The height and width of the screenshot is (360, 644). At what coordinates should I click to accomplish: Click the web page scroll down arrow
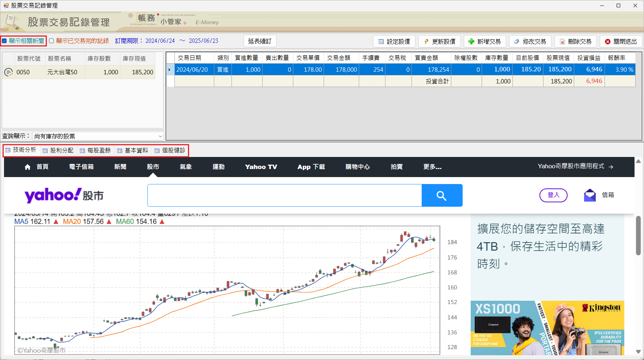click(x=638, y=352)
